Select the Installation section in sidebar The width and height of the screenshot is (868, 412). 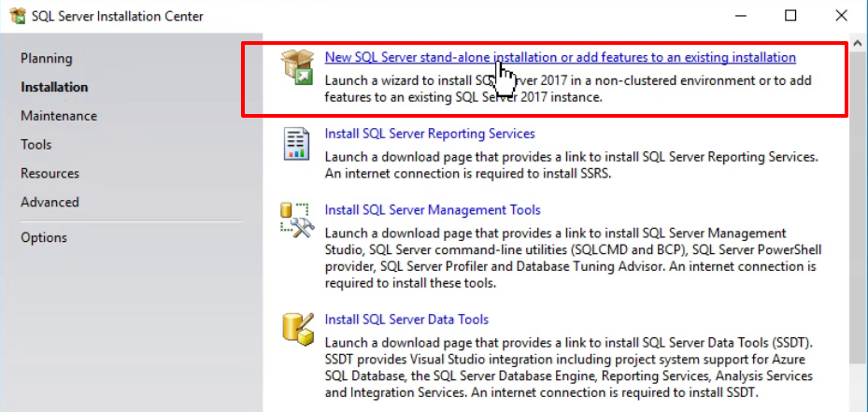point(54,87)
